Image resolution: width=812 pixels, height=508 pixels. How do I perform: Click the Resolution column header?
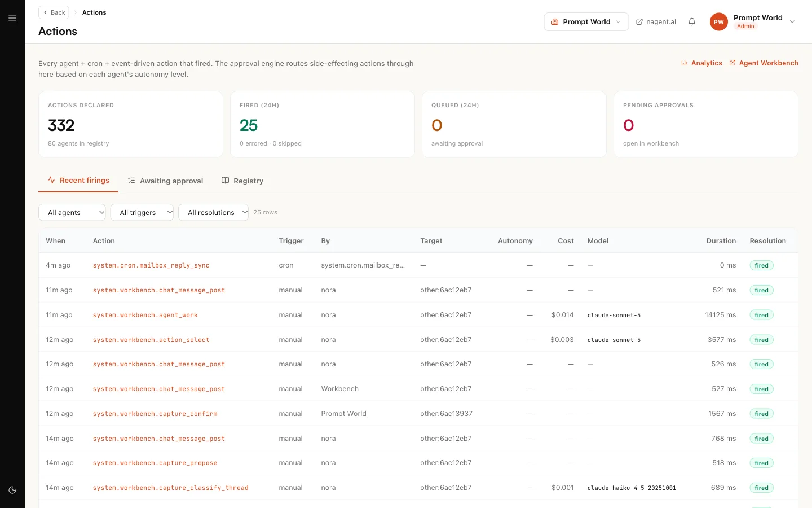click(x=768, y=241)
